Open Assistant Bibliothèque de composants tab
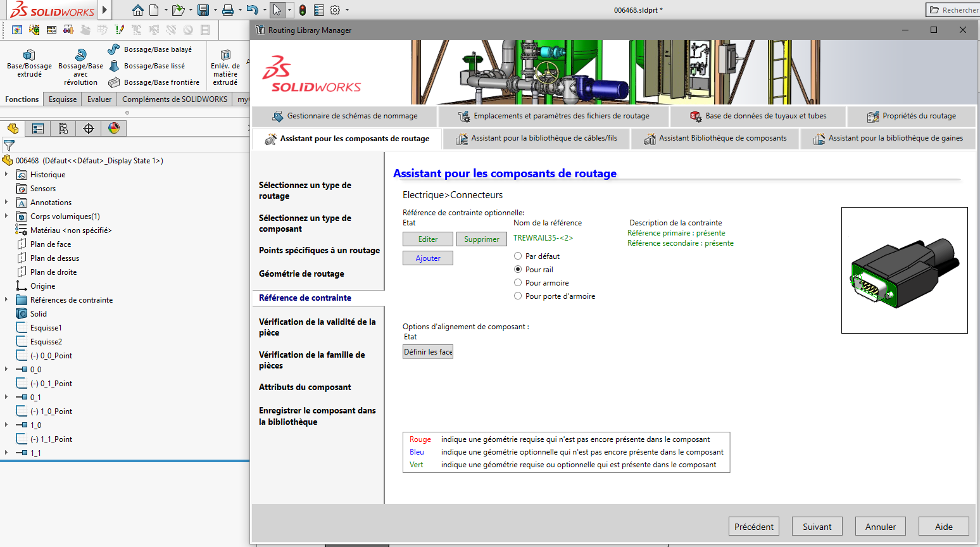Screen dimensions: 980x547 tap(715, 138)
